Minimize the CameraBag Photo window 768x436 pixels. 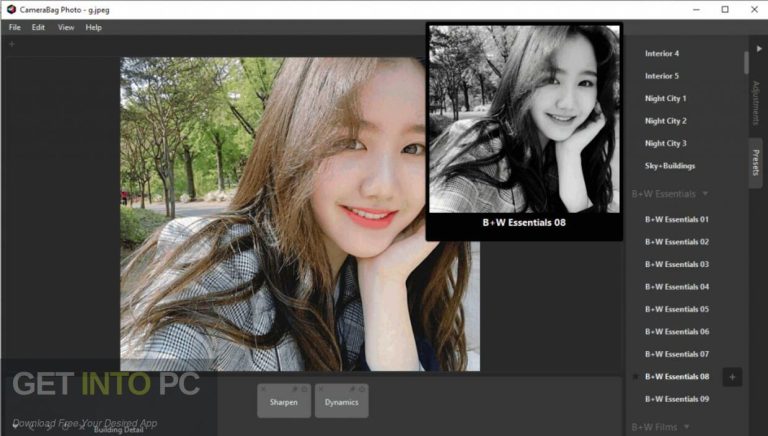pyautogui.click(x=696, y=9)
